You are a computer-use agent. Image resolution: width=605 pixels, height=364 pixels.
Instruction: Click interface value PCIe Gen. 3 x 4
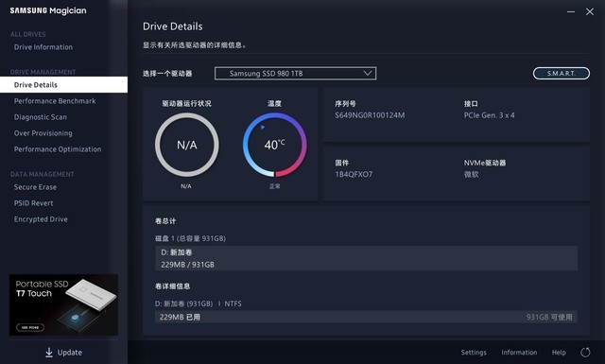click(x=489, y=115)
